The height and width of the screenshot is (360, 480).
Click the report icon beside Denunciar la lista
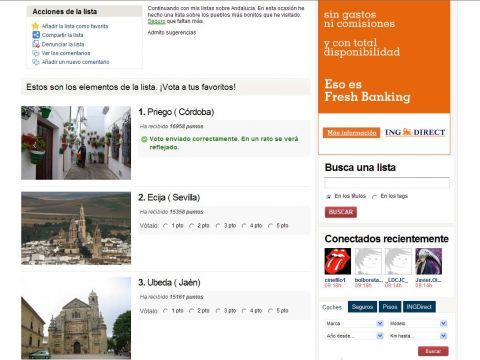36,44
